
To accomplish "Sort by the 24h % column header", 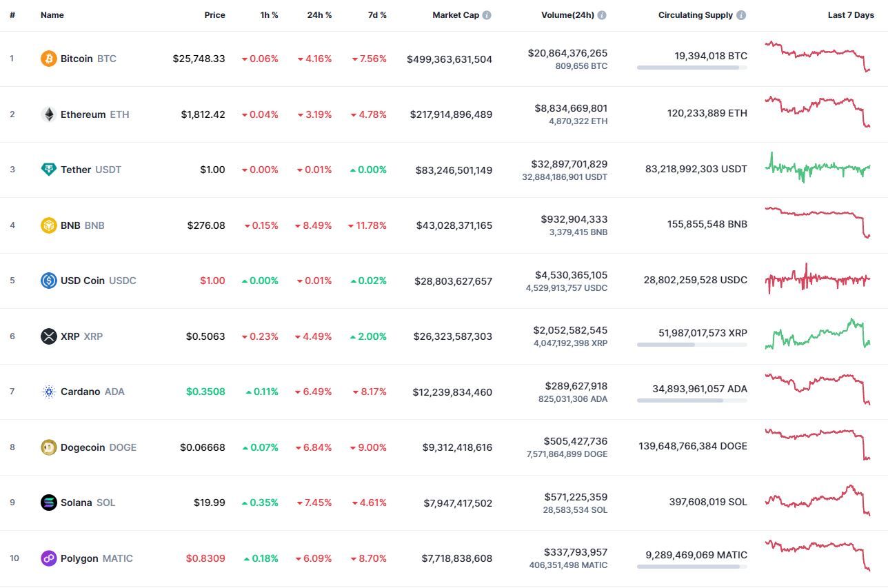I will (x=319, y=15).
